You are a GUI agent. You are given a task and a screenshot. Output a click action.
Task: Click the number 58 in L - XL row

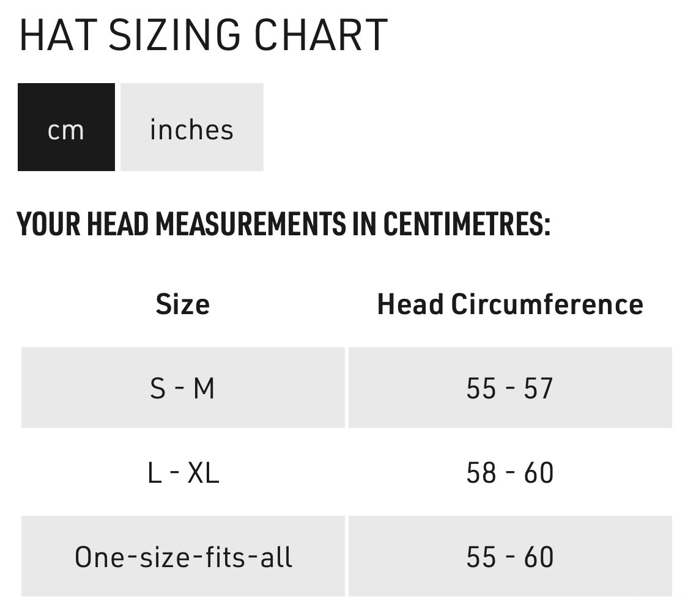pos(480,472)
